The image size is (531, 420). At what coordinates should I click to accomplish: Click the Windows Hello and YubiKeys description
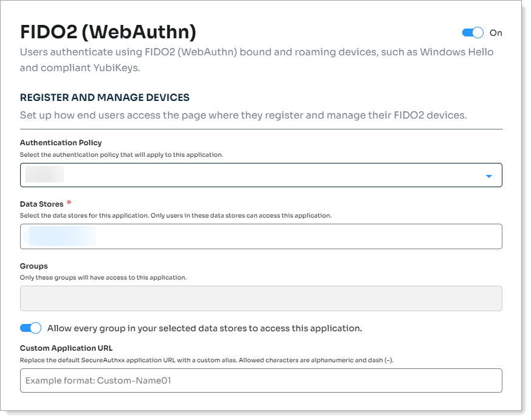[256, 60]
